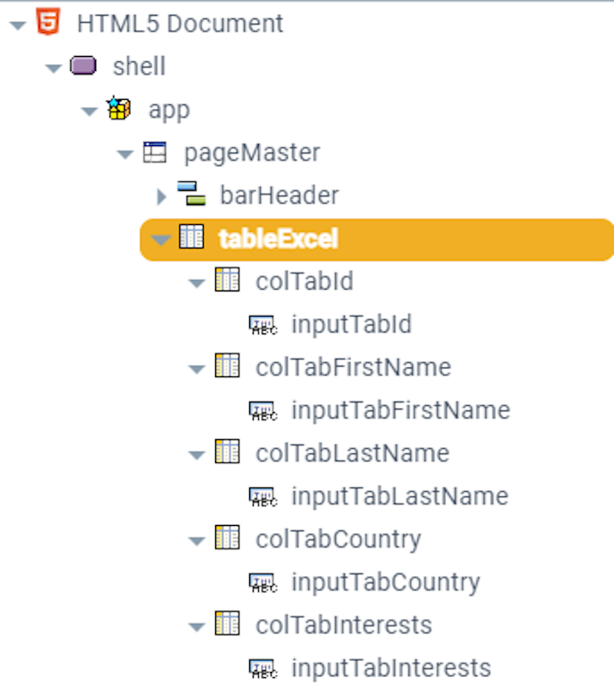Click the colTabId column icon
Image resolution: width=614 pixels, height=700 pixels.
[x=227, y=281]
